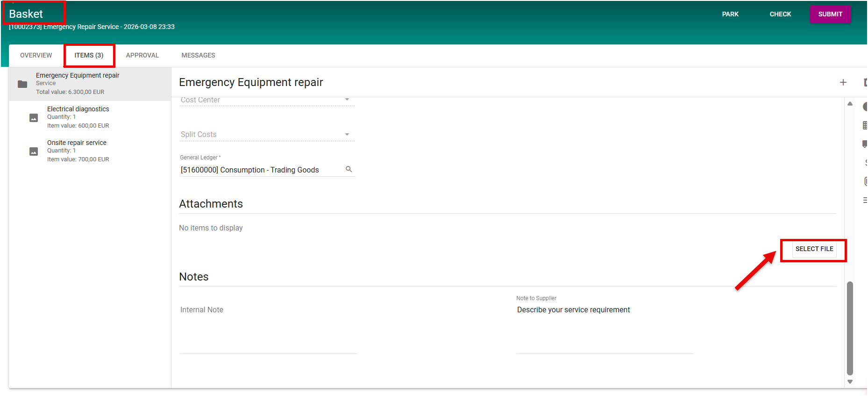Click the scroll up arrow of detail panel
The height and width of the screenshot is (396, 868).
click(850, 104)
